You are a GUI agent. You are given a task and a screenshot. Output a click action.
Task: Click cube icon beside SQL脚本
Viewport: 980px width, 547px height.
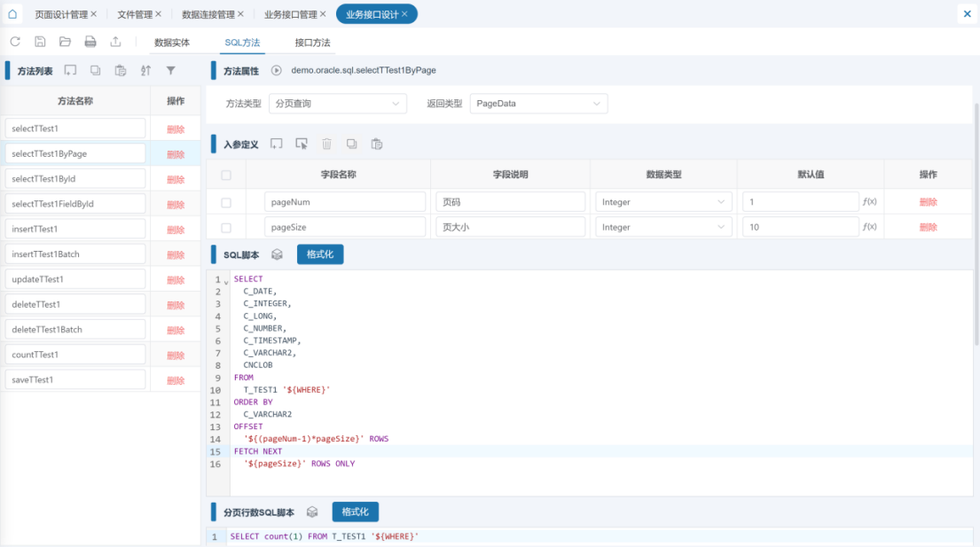pos(277,254)
